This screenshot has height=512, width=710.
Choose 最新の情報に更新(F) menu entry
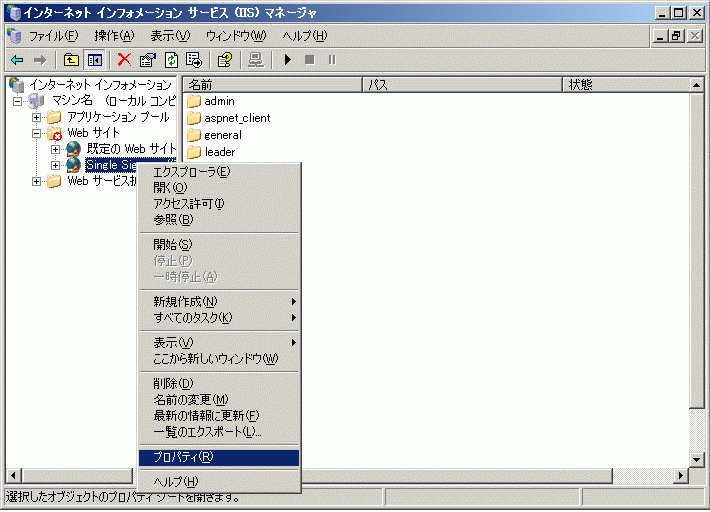219,416
